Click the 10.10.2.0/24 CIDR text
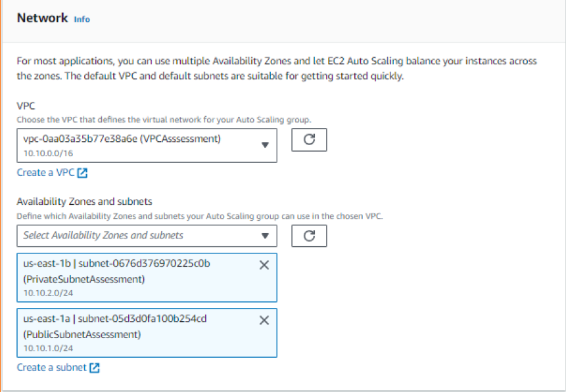The image size is (566, 392). tap(47, 292)
